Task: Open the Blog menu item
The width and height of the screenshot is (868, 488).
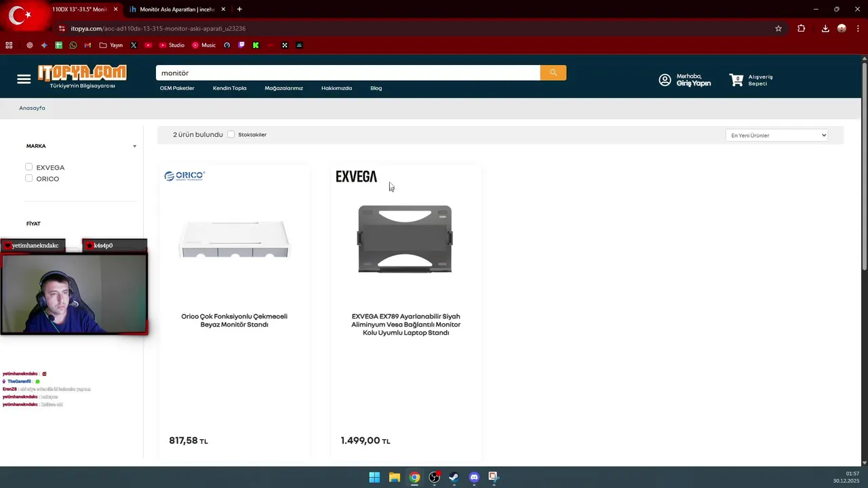Action: pos(376,88)
